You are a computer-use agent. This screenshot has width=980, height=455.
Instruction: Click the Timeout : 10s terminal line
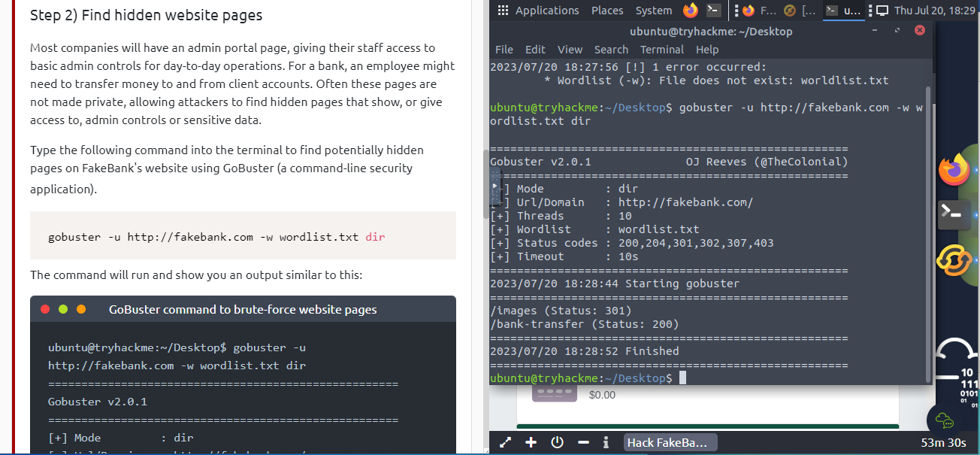tap(564, 256)
